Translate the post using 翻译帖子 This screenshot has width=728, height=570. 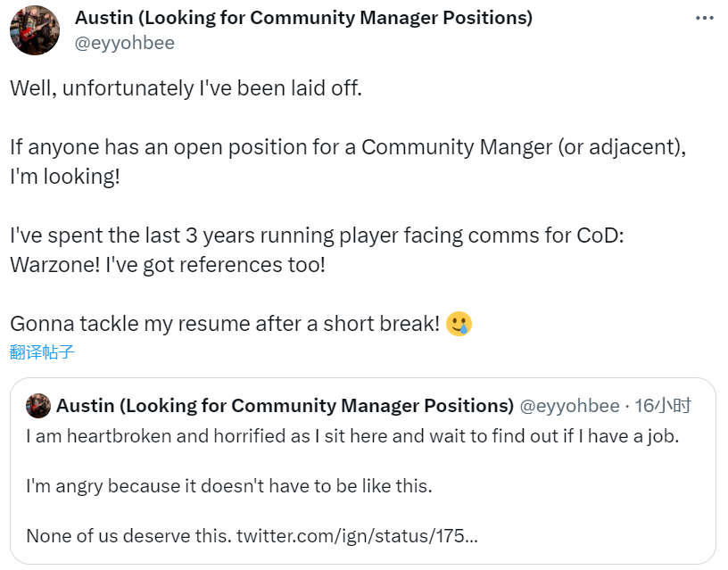(42, 351)
